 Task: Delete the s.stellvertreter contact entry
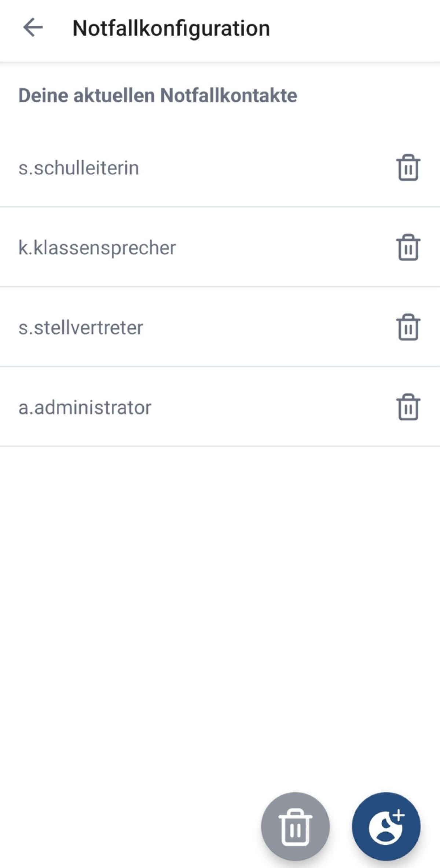408,327
